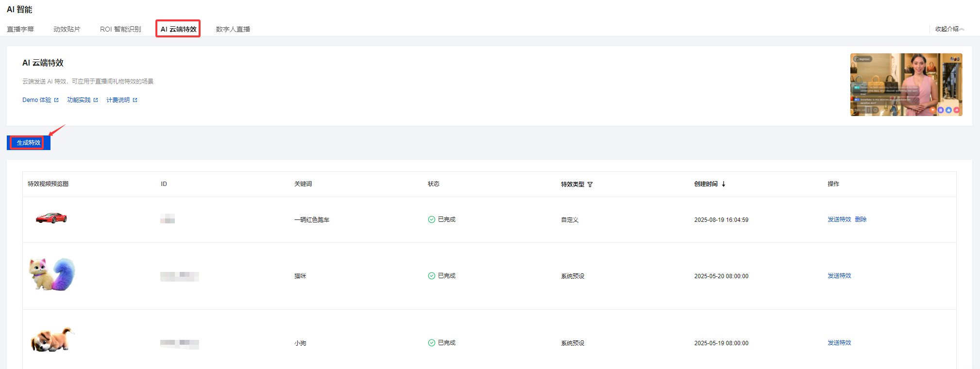Select the ROI 智能识别 tab

pyautogui.click(x=120, y=29)
